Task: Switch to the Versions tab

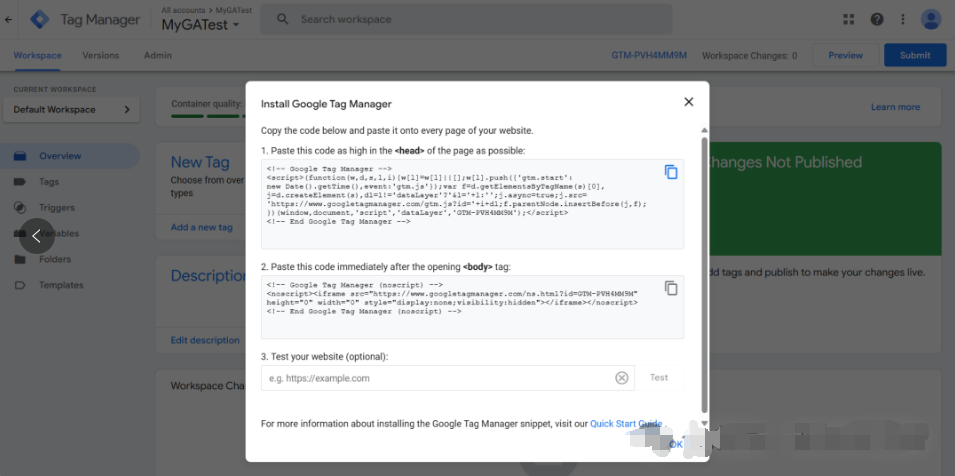Action: click(100, 55)
